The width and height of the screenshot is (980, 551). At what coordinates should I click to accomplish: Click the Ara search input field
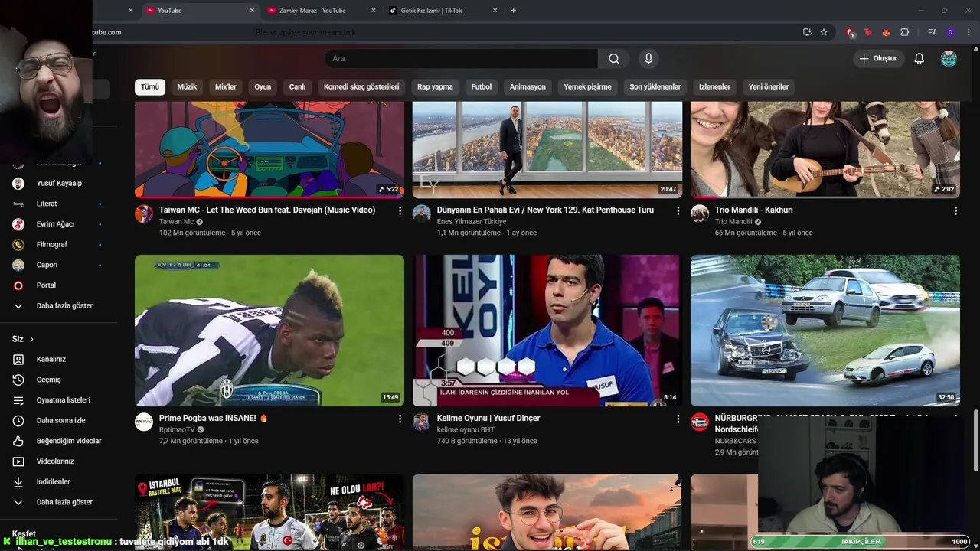461,59
